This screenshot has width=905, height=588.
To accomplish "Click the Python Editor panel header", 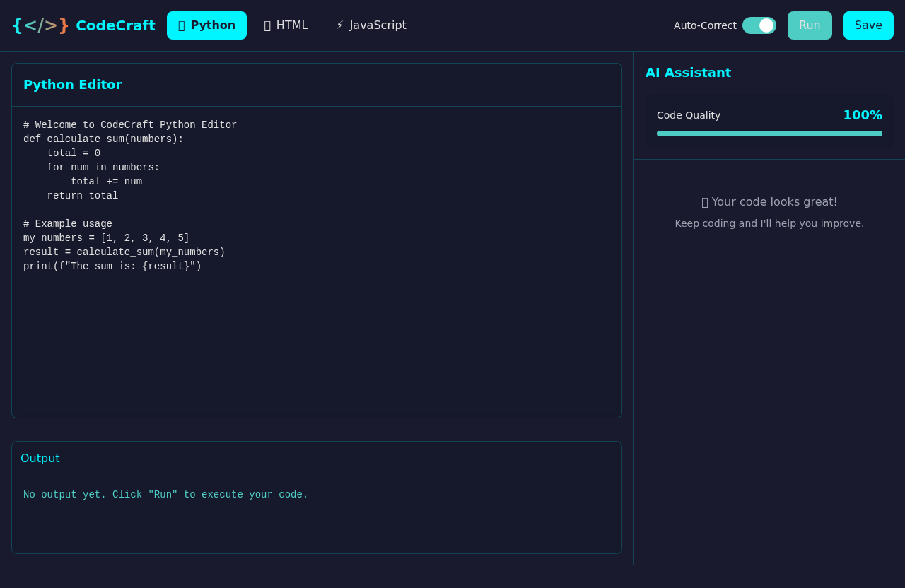I will pos(72,84).
